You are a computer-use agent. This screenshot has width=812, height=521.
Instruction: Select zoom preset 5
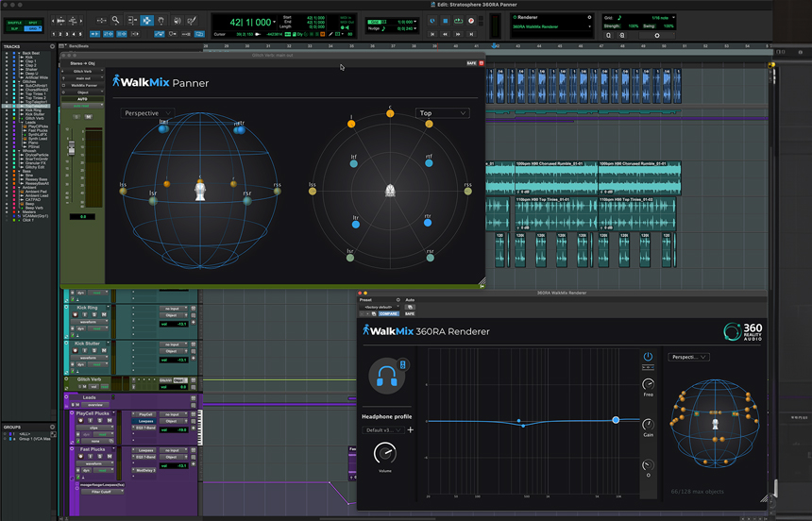click(x=79, y=34)
